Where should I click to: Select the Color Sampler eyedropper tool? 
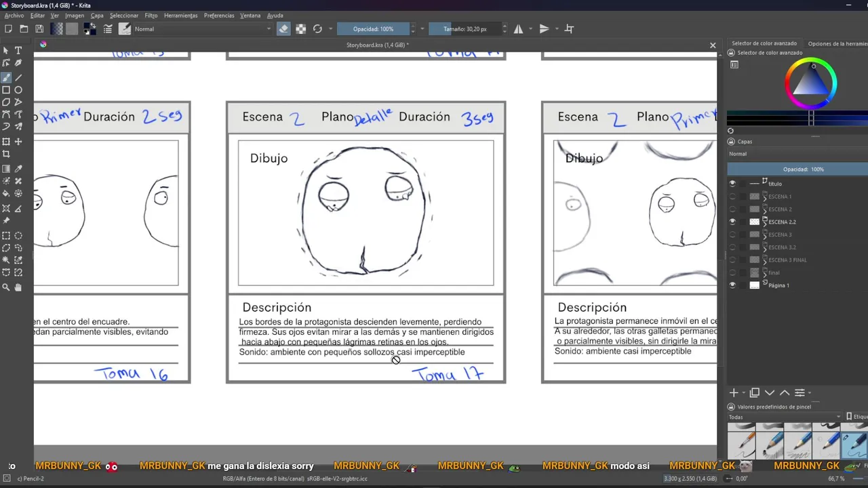click(x=18, y=169)
